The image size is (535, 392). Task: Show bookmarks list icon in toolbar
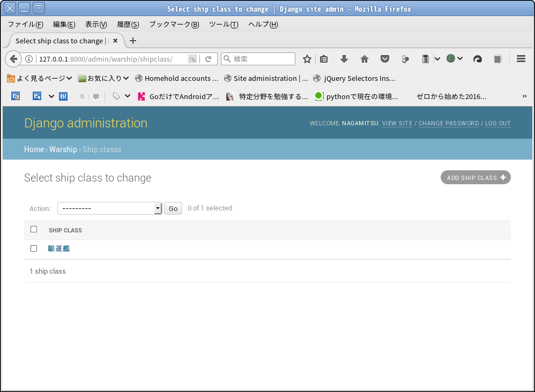[324, 59]
